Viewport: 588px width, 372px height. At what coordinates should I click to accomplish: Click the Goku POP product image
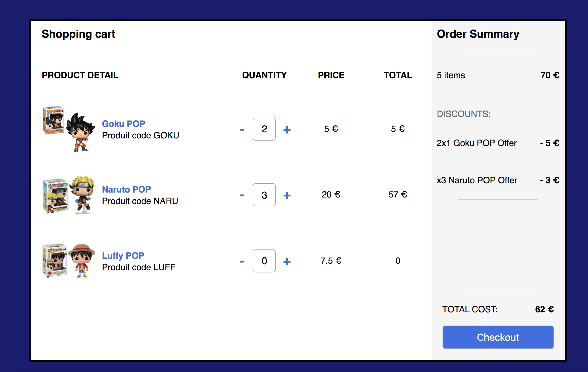point(69,129)
